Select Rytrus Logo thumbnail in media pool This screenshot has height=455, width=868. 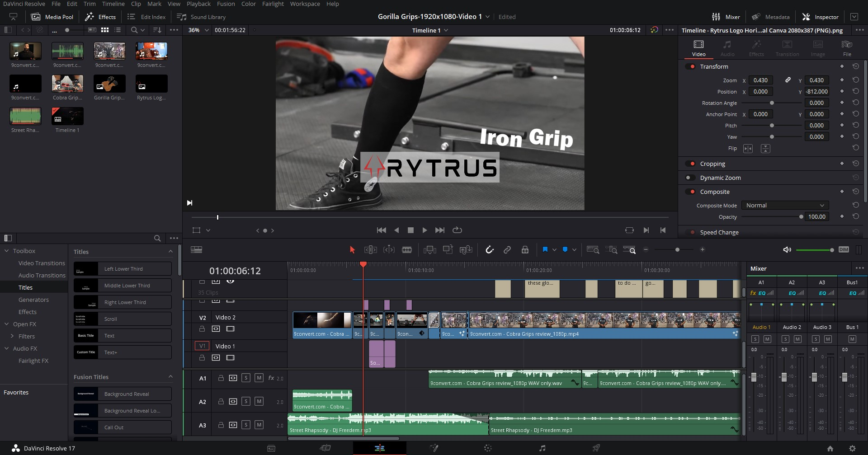click(x=151, y=84)
